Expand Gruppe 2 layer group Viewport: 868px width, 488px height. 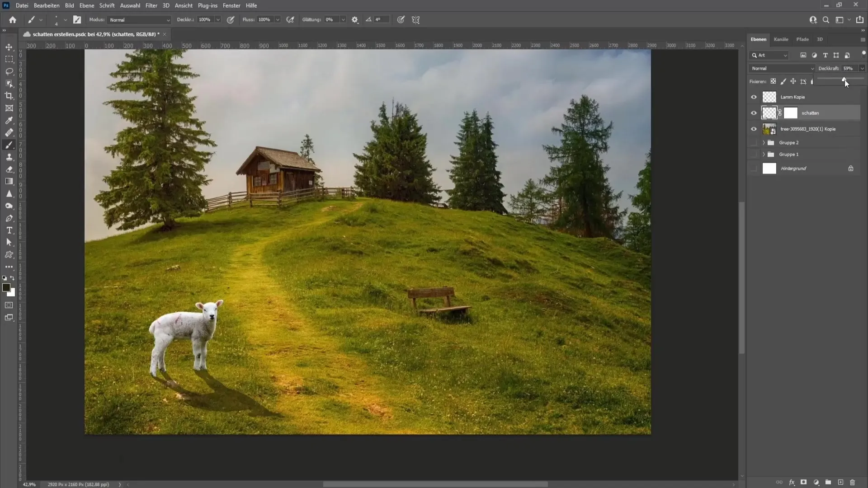[764, 142]
